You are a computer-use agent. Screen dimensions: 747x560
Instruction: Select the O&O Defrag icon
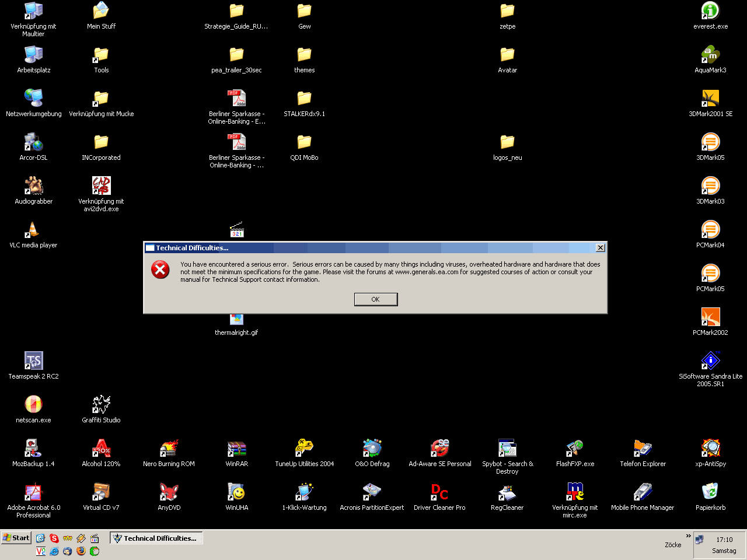pos(372,453)
